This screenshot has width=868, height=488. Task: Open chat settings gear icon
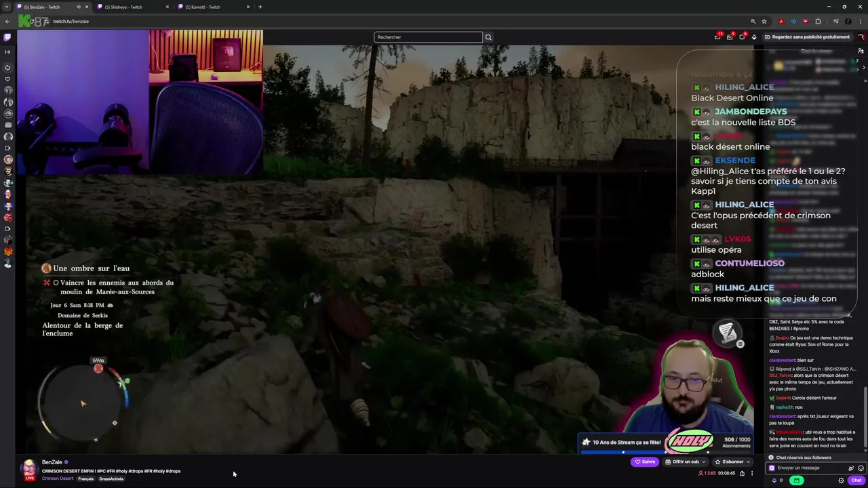[841, 481]
